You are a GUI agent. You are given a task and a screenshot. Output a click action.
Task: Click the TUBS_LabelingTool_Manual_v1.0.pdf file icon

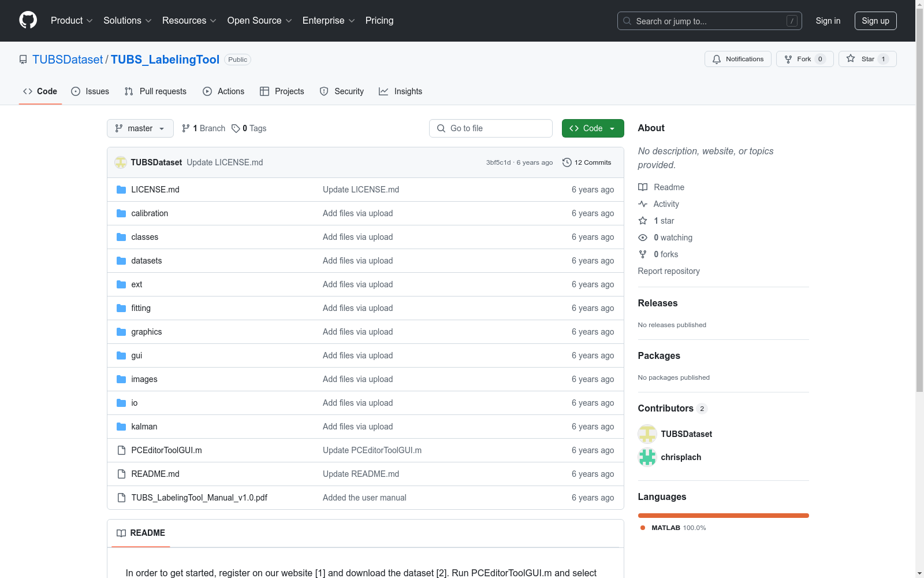(121, 498)
